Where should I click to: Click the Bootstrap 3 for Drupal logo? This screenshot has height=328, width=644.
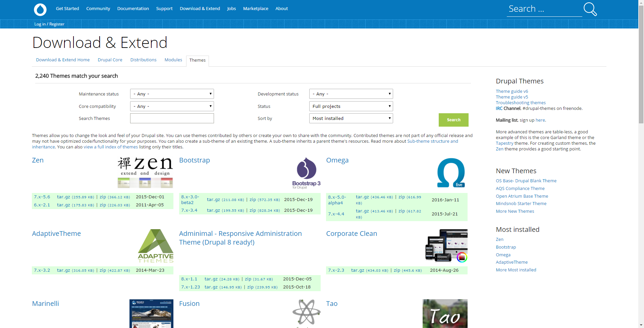pos(306,172)
